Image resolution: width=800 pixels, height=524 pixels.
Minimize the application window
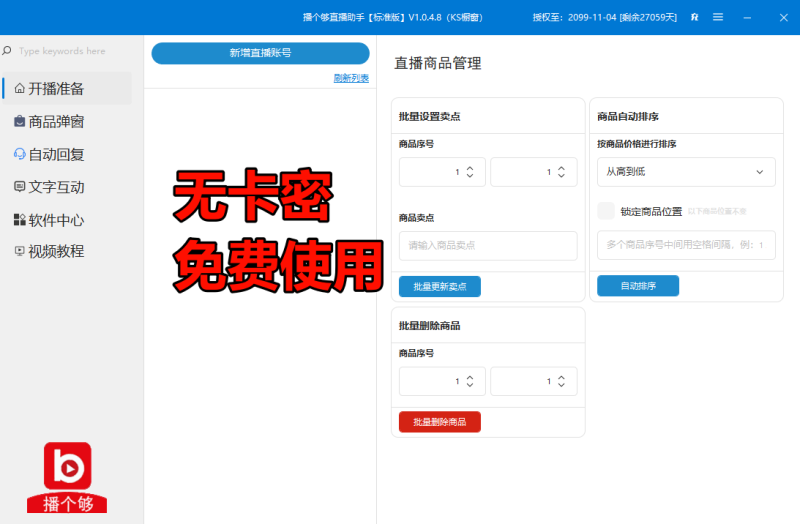747,18
